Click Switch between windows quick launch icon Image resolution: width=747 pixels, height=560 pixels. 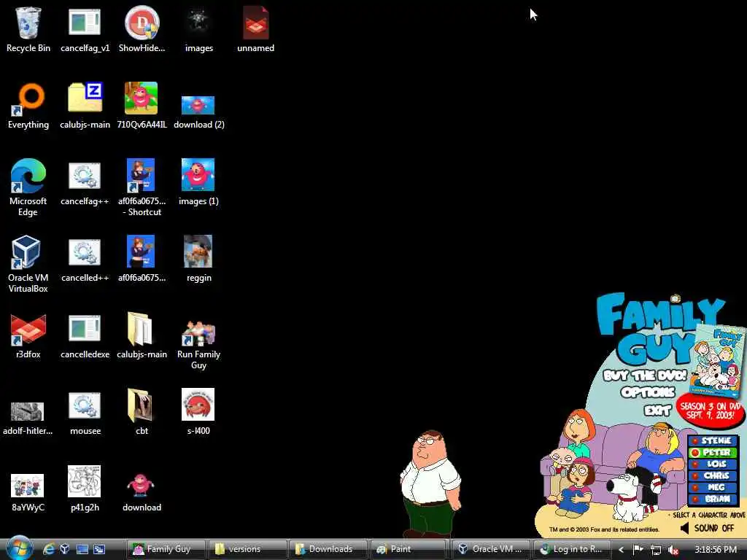99,549
